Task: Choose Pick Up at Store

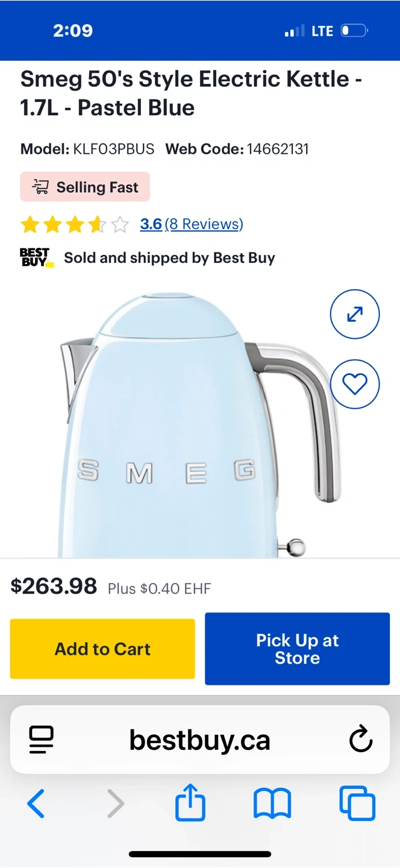Action: click(297, 649)
